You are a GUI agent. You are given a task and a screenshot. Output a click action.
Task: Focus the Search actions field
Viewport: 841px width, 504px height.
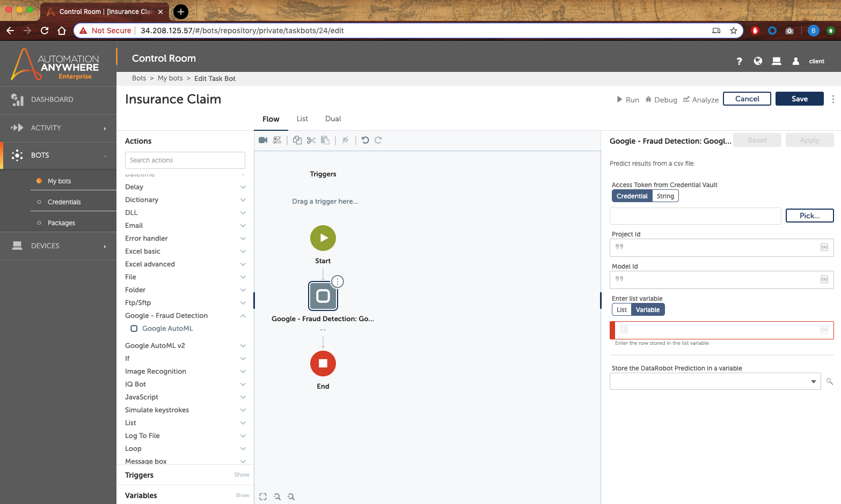coord(185,160)
